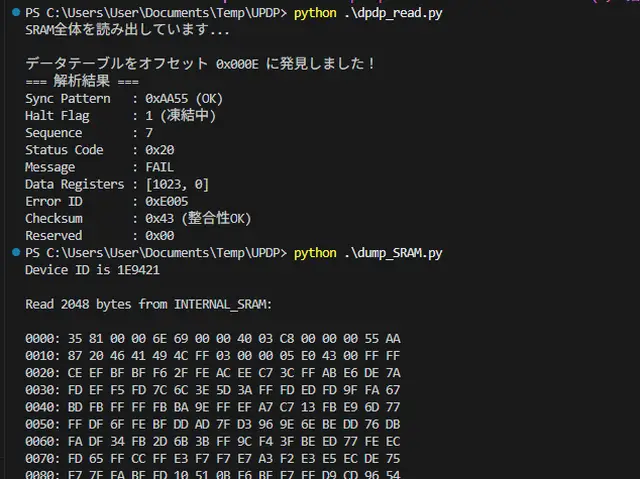
Task: Click the Status Code 0x20 value
Action: point(160,150)
